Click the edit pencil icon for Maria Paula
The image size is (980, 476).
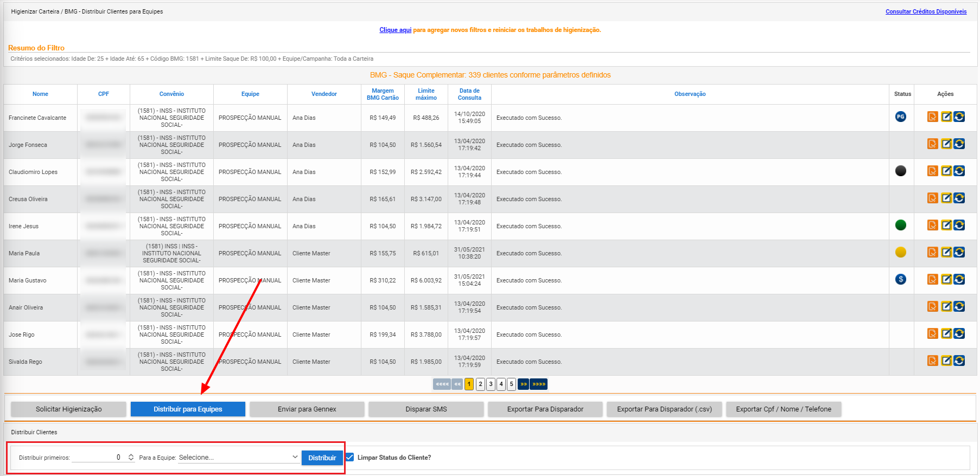pos(946,252)
